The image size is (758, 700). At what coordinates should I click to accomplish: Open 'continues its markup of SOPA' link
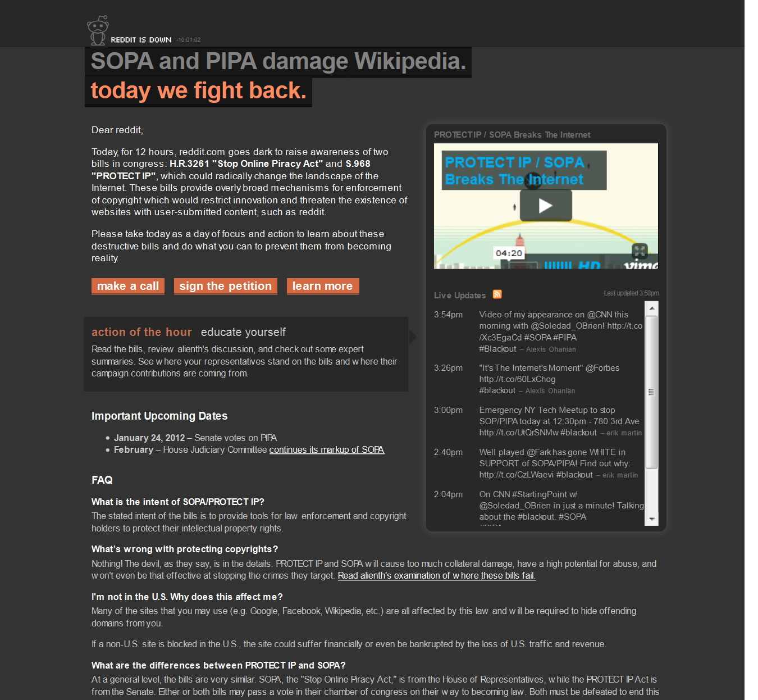coord(327,450)
